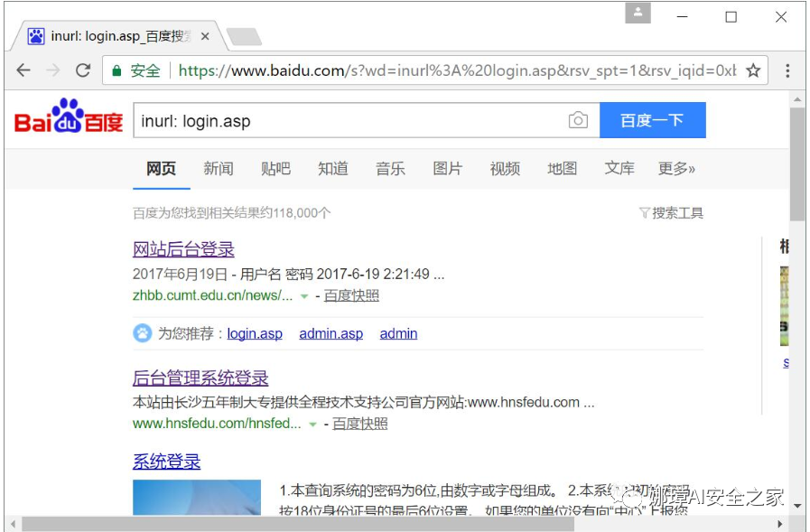Viewport: 810px width, 532px height.
Task: Open the 后台管理系统登录 result link
Action: (200, 378)
